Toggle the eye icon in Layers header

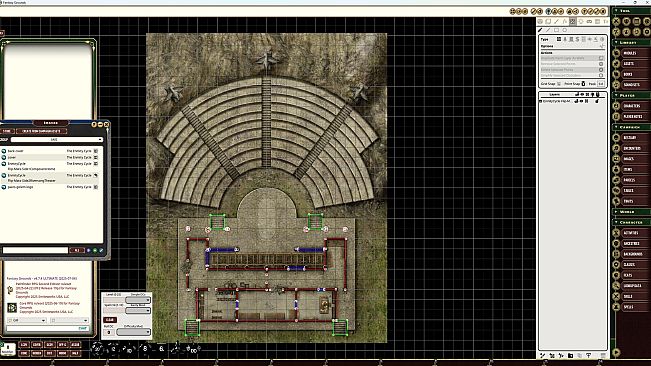point(582,95)
